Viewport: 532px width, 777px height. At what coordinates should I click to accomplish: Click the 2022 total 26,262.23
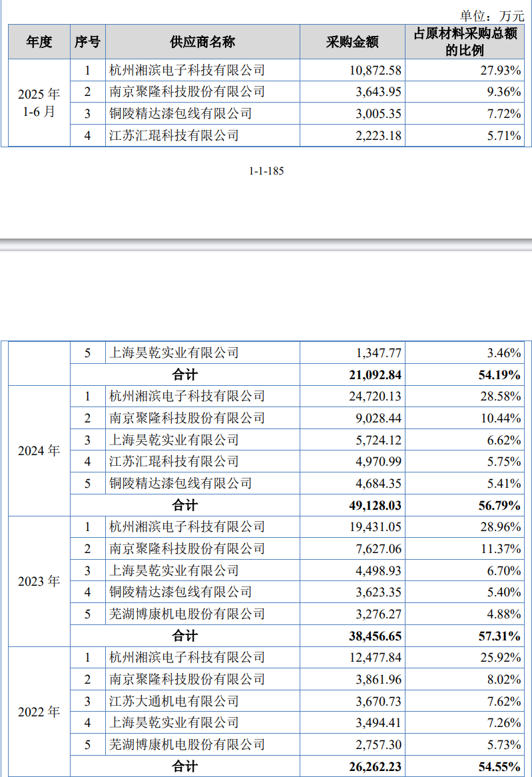374,766
